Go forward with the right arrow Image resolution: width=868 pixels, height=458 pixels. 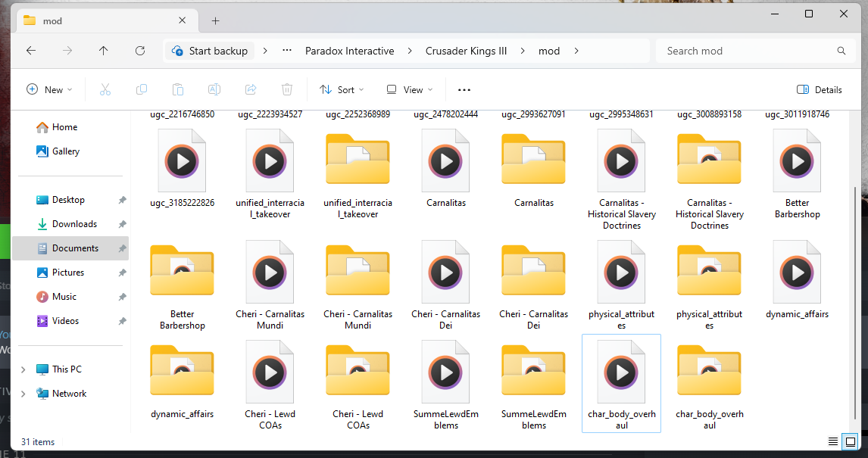click(67, 51)
